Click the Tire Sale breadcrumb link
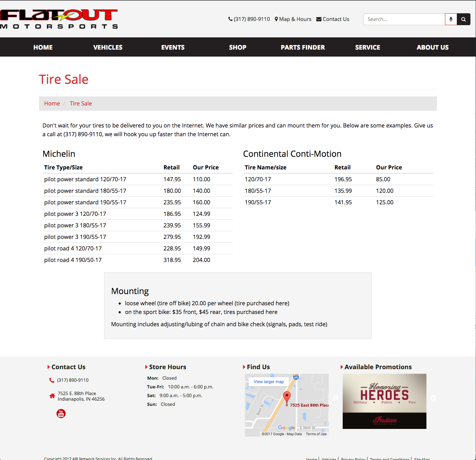This screenshot has width=476, height=460. coord(81,103)
